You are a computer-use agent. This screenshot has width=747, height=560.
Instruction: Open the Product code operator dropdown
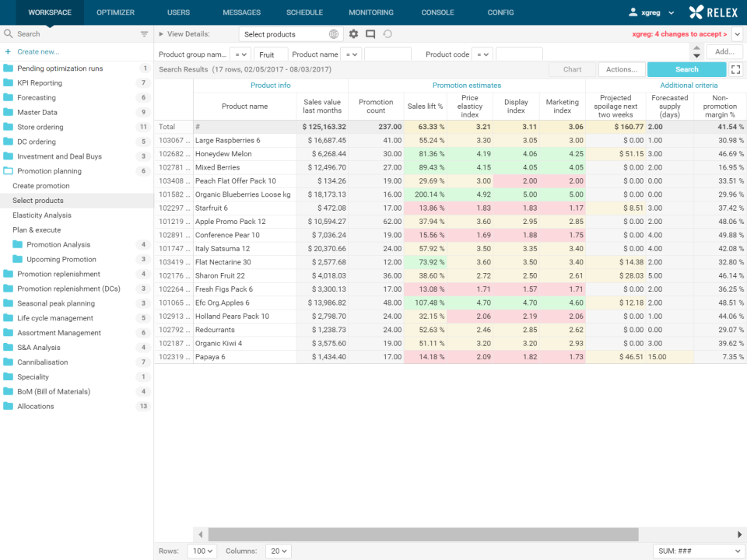[x=482, y=54]
